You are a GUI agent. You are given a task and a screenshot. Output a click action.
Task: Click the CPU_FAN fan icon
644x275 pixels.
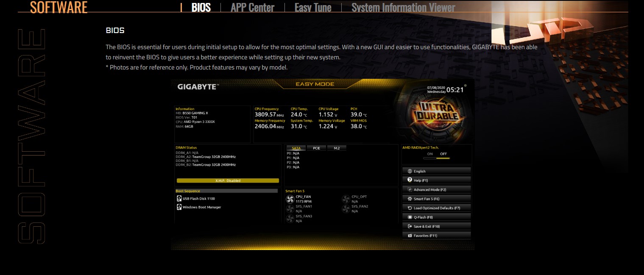[x=290, y=199]
